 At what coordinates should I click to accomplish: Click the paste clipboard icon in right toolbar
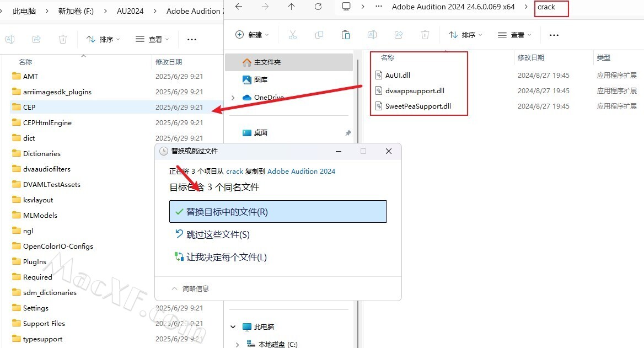tap(345, 35)
